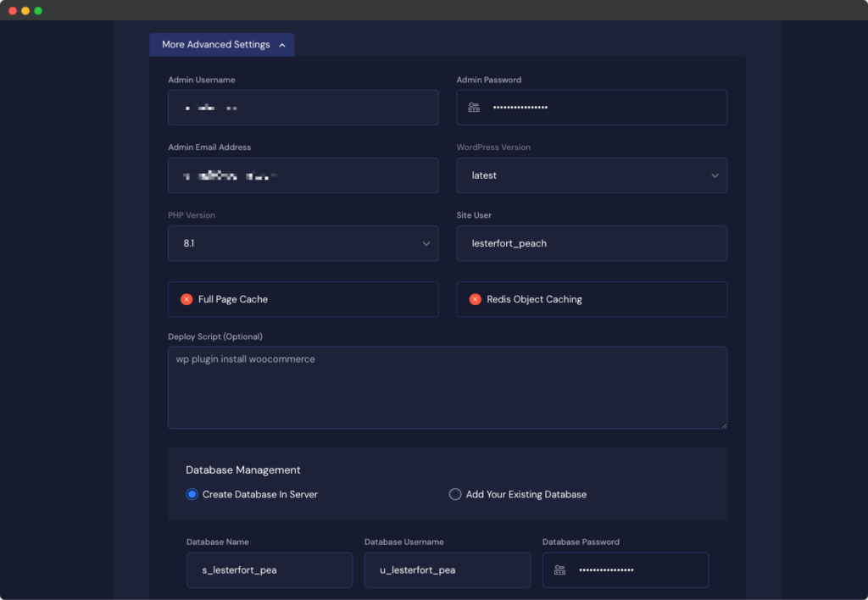Click the Create Database In Server label
The height and width of the screenshot is (600, 868).
click(260, 493)
